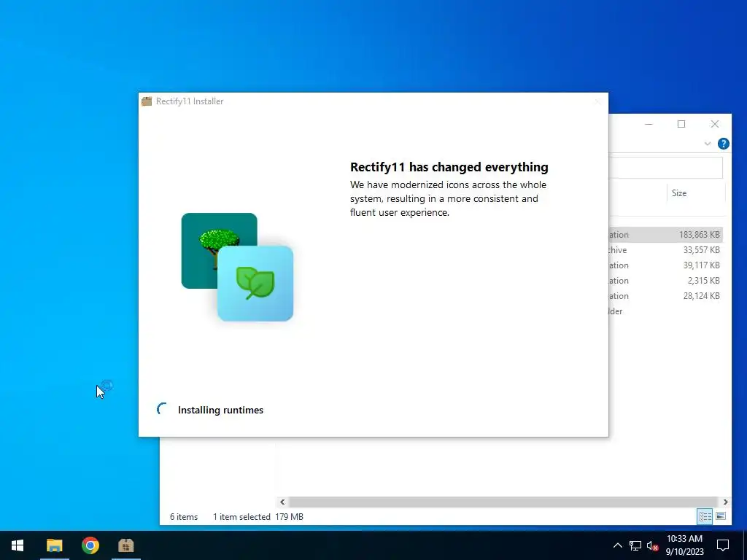Click the Rectify11 has changed everything heading

(449, 167)
